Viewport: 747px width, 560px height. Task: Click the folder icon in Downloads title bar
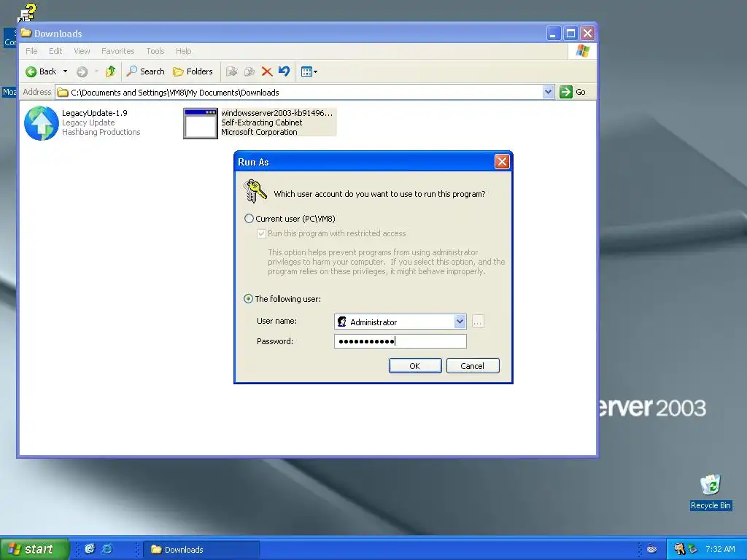(26, 33)
